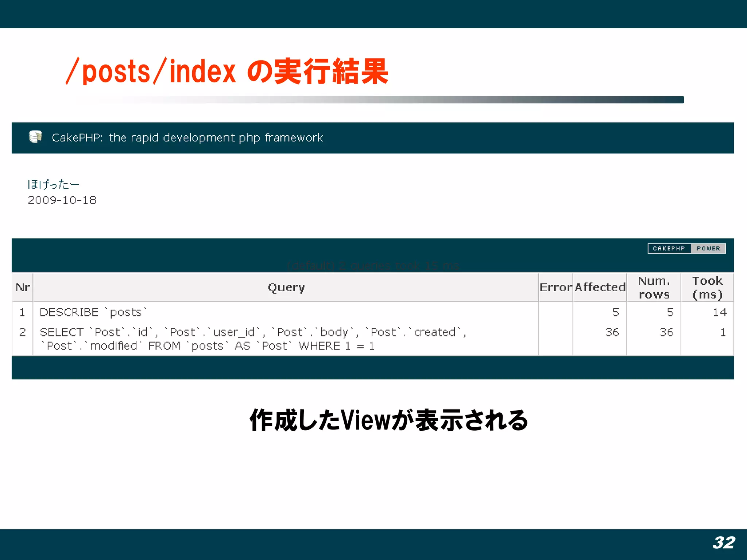Click the Query column header
747x560 pixels.
[286, 287]
